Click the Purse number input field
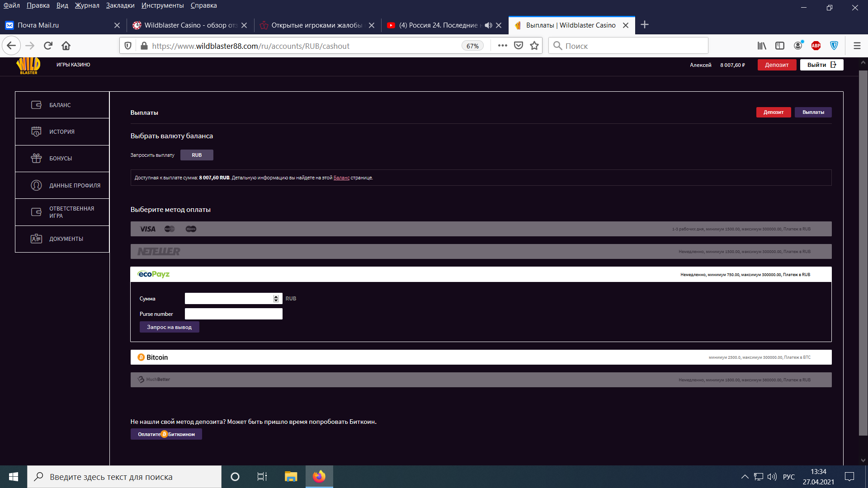 tap(234, 314)
